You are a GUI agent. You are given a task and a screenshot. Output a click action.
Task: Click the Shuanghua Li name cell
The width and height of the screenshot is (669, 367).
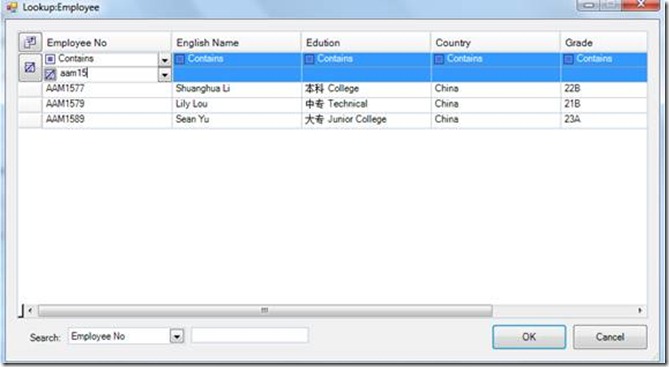[237, 89]
